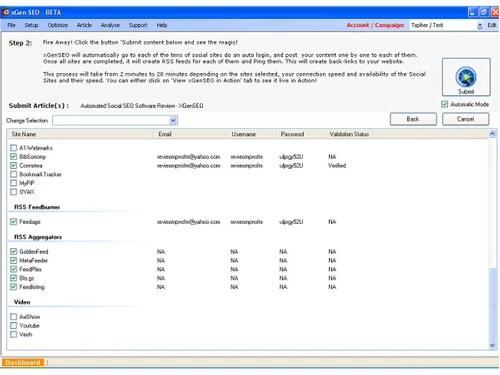Click the BibSonomy row username value

[x=246, y=156]
